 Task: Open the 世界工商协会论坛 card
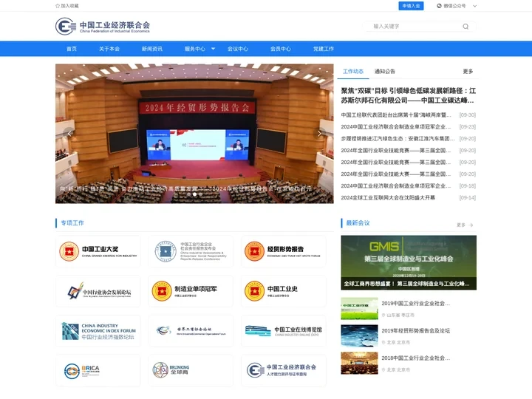pos(191,331)
